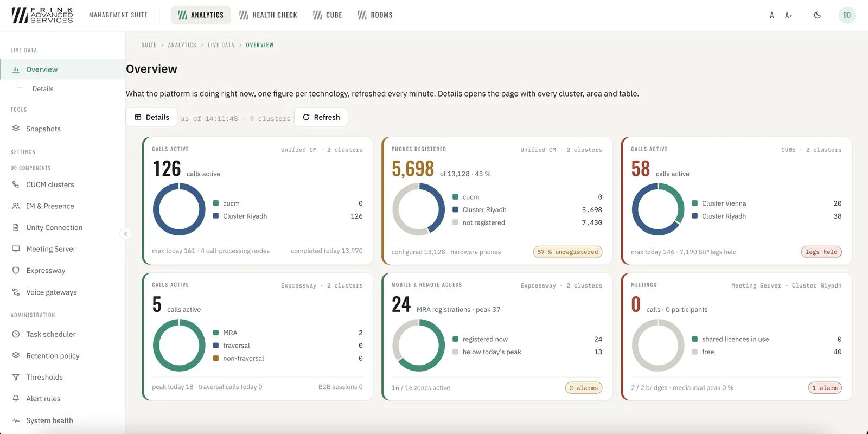Image resolution: width=868 pixels, height=434 pixels.
Task: Click the Thresholds funnel icon
Action: (x=16, y=377)
